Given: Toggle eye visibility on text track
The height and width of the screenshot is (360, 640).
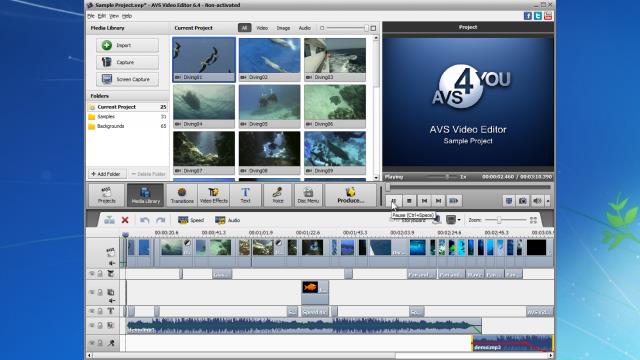Looking at the screenshot, I should 92,311.
